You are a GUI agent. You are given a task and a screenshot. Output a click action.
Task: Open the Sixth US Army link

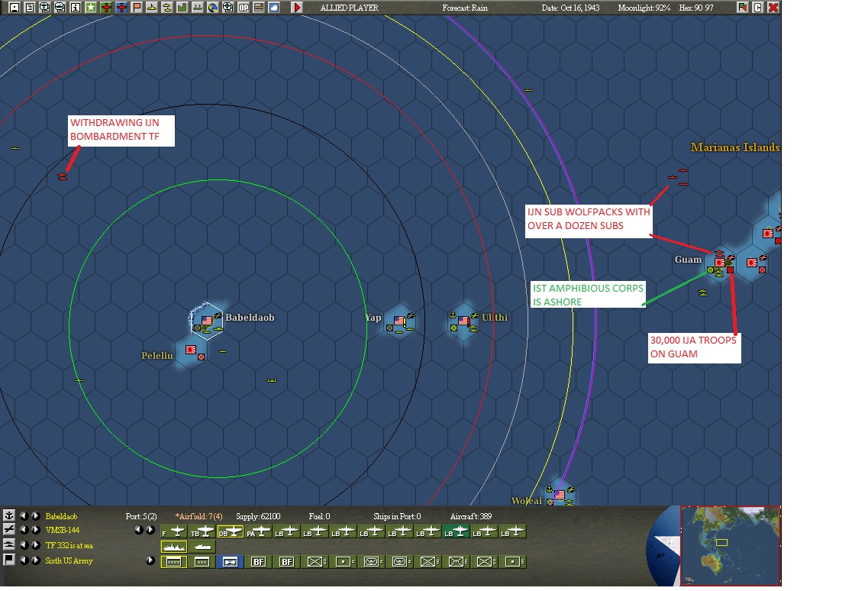tap(69, 560)
